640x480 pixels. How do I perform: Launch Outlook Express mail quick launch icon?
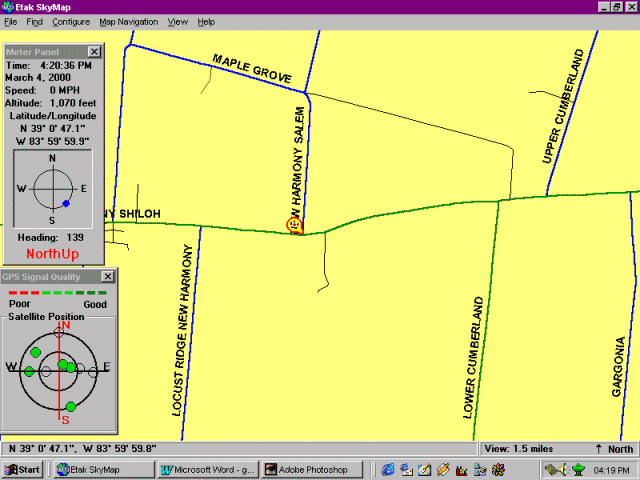click(407, 470)
